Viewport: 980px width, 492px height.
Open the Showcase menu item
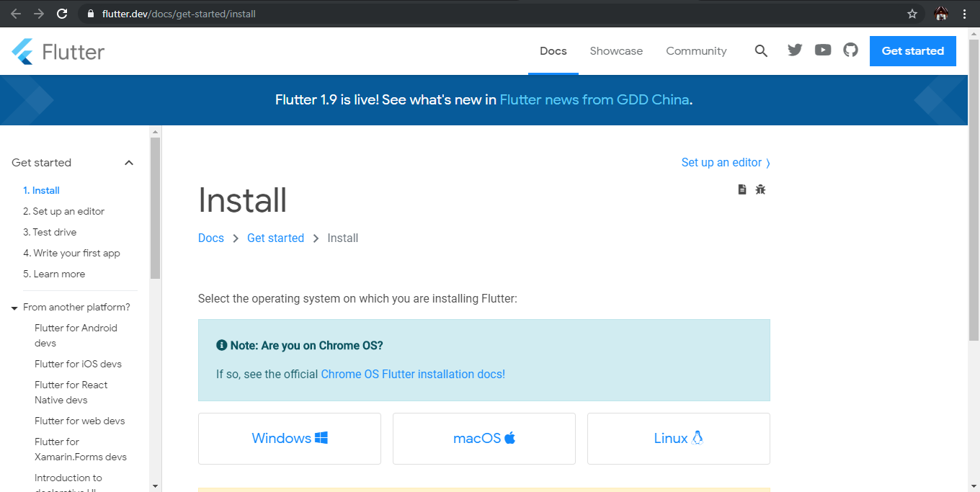click(616, 50)
